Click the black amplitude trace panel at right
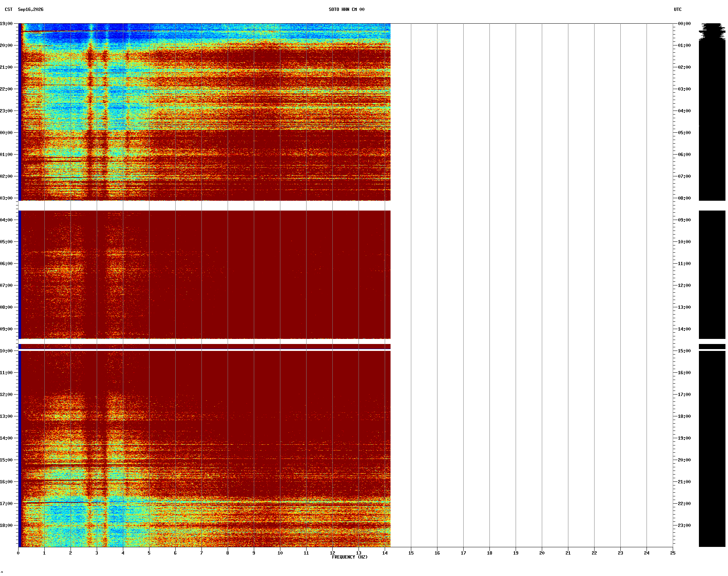The width and height of the screenshot is (728, 576). (712, 285)
